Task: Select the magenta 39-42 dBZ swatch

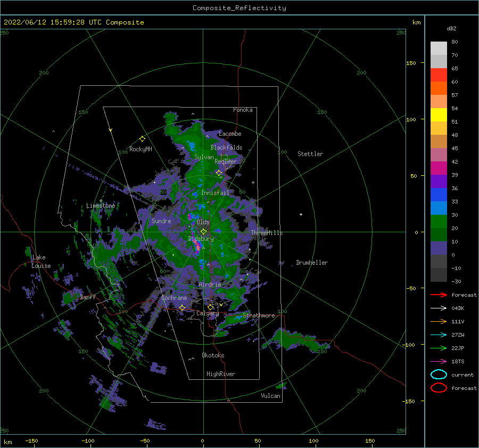Action: point(439,168)
